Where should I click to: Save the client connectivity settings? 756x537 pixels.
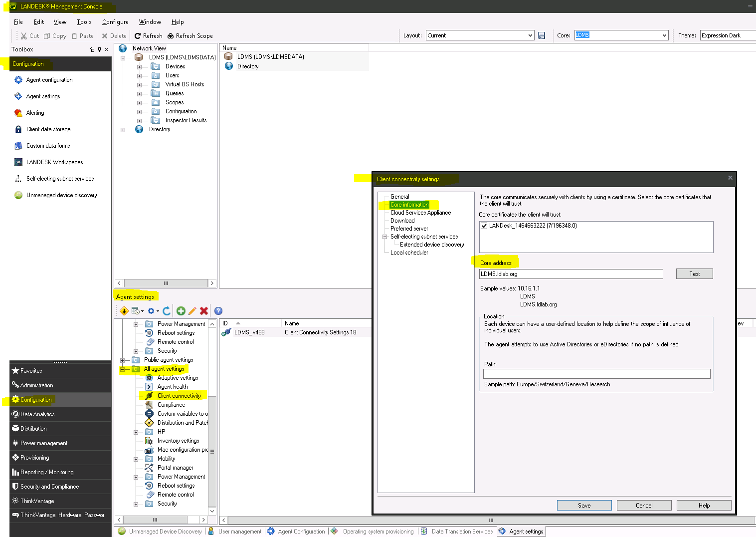point(583,505)
